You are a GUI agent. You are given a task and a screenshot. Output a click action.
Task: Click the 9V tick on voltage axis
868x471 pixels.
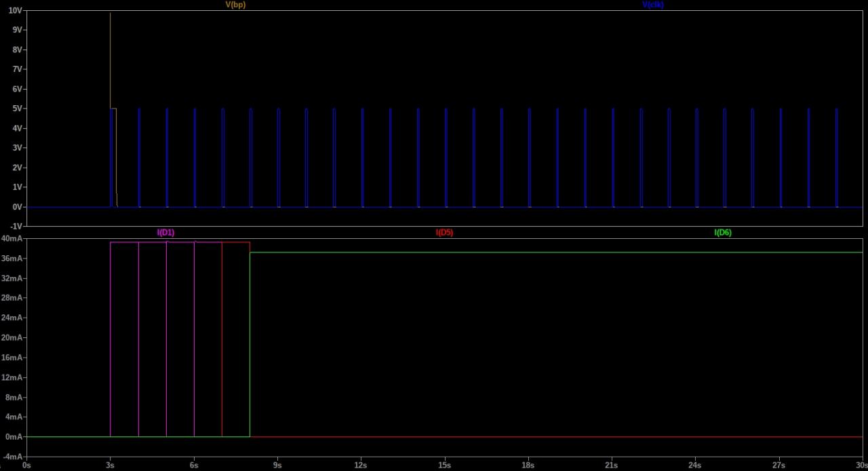click(18, 31)
